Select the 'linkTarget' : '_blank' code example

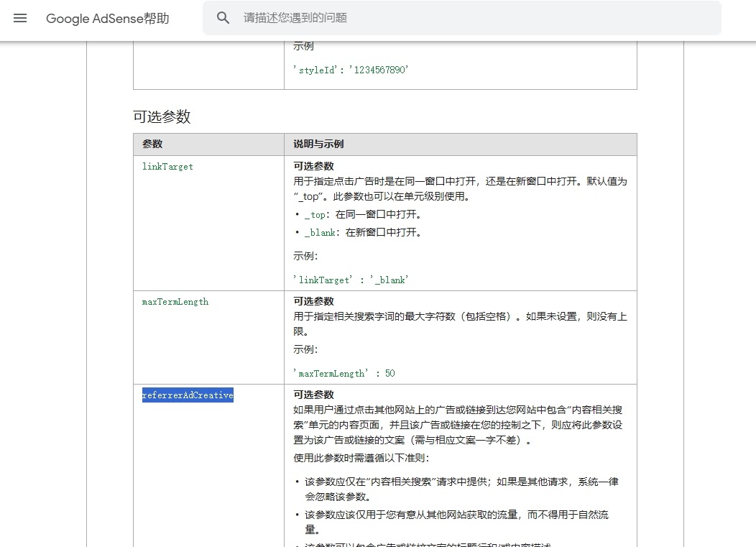[x=349, y=280]
